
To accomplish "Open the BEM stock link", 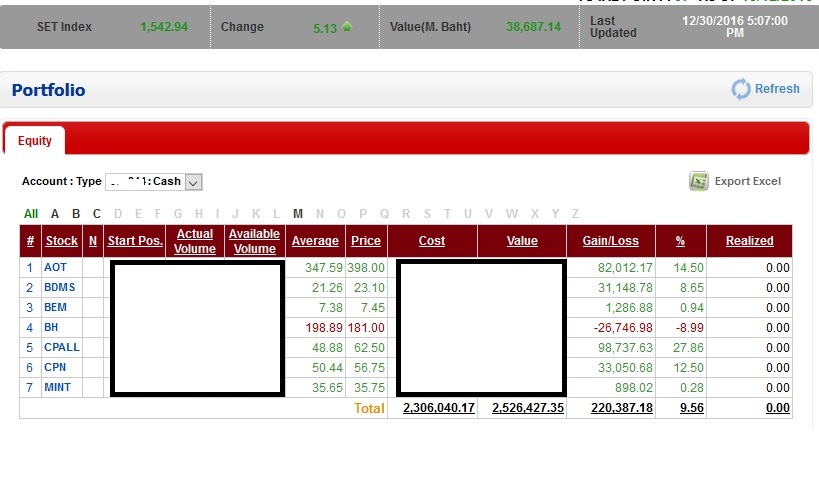I will (55, 307).
